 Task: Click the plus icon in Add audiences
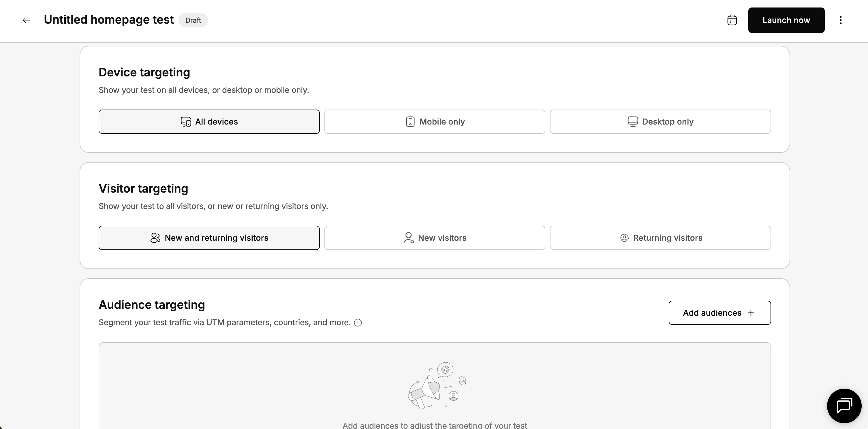[751, 313]
